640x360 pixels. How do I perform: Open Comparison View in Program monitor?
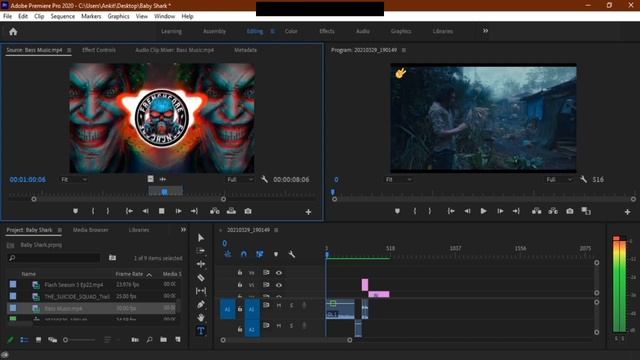point(586,211)
